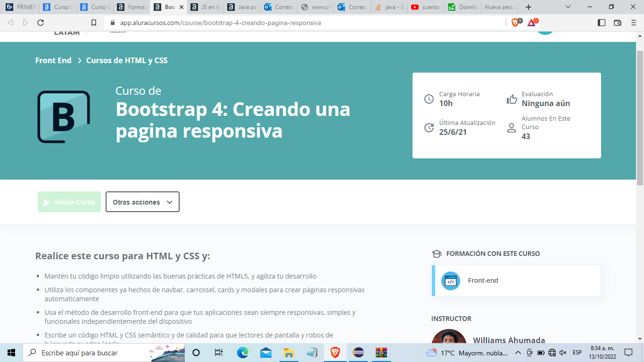Click the Evaluación thumbs-up icon

tap(512, 99)
